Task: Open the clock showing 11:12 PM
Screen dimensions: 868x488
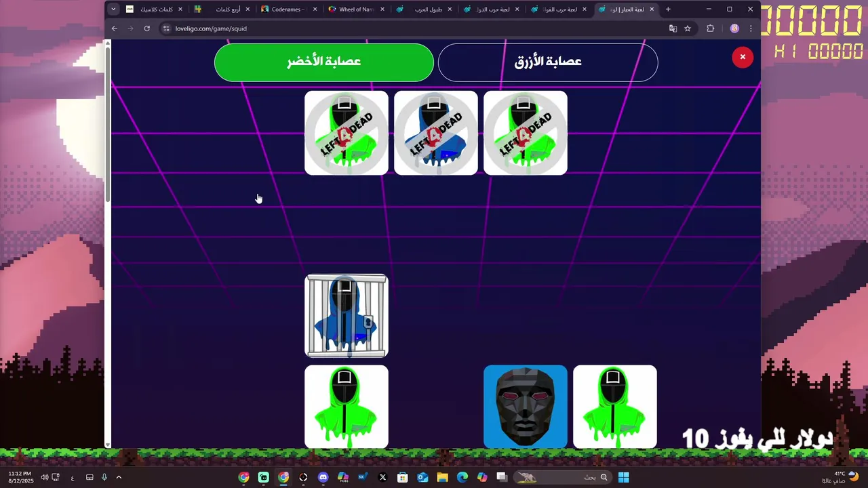Action: 20,477
